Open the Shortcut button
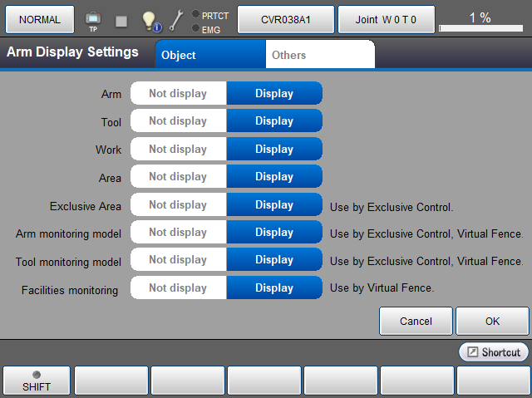The width and height of the screenshot is (532, 398). [x=494, y=352]
